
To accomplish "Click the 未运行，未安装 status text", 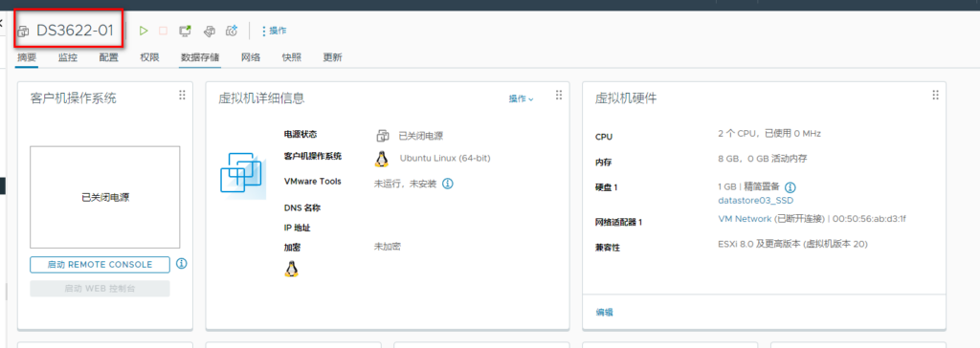I will (405, 184).
